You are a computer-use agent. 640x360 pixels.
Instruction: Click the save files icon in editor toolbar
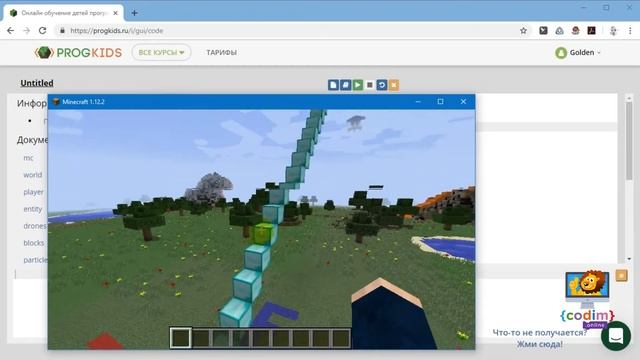345,85
